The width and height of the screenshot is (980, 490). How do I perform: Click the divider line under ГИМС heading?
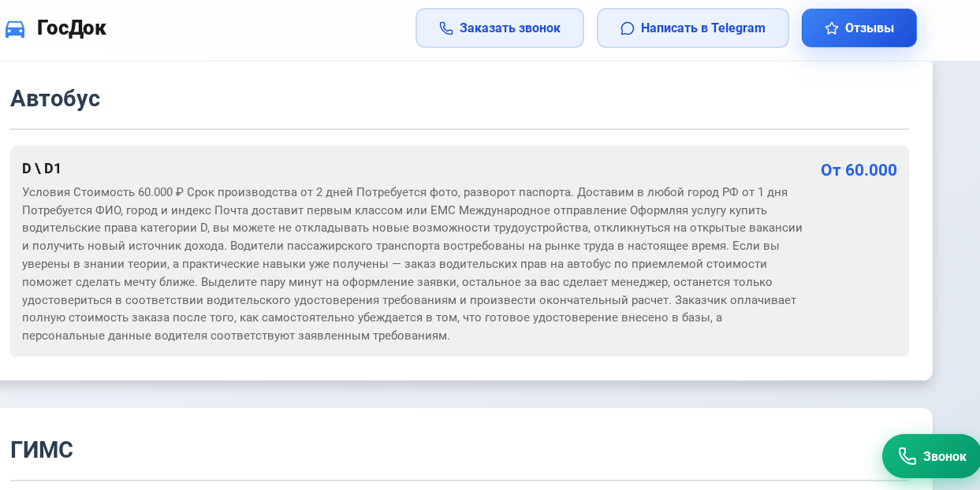pos(459,481)
